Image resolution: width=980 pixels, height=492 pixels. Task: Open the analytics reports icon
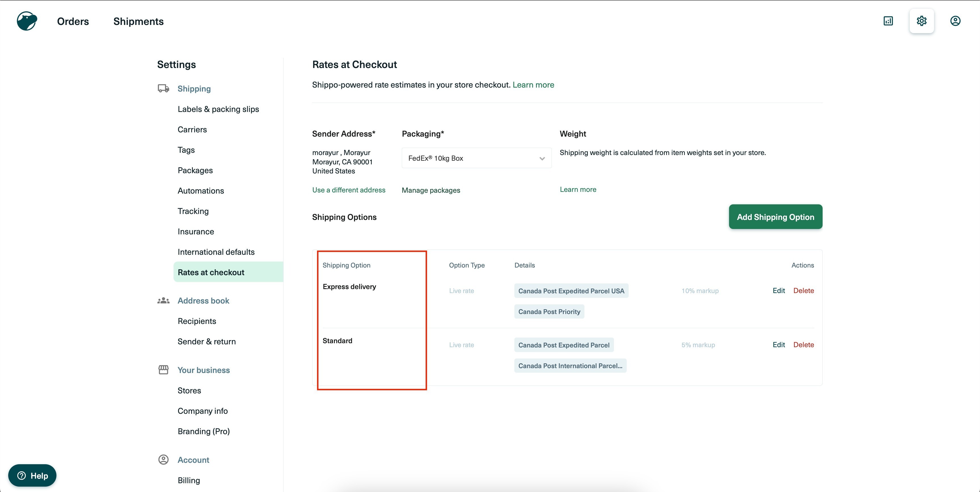(888, 21)
